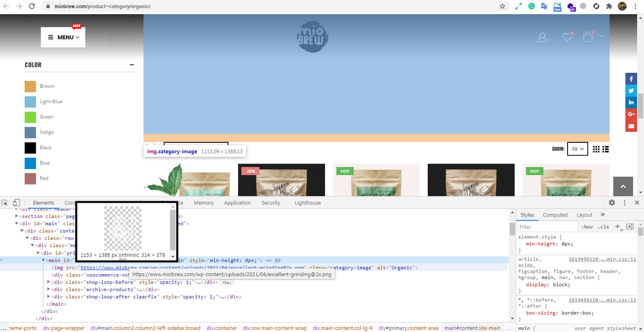This screenshot has width=644, height=332.
Task: Filter by the Black color swatch
Action: (31, 147)
